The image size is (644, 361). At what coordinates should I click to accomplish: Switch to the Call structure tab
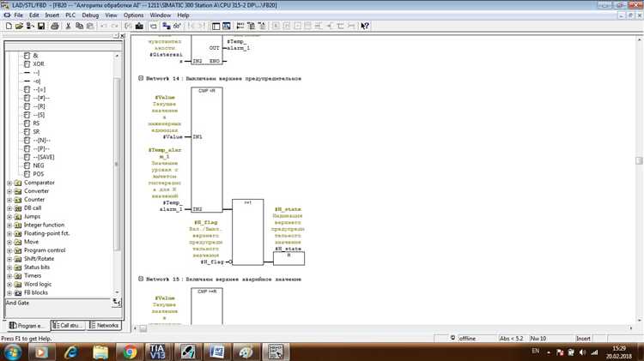(68, 325)
